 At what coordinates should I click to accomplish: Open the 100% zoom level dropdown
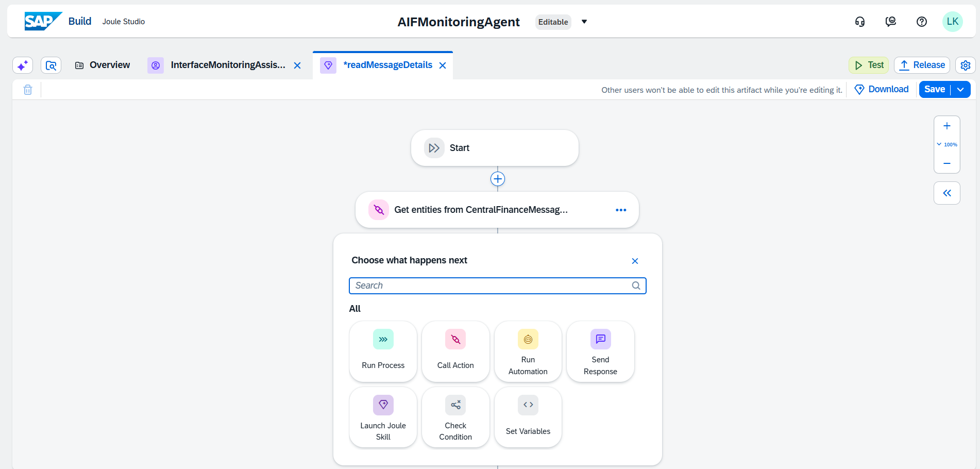[x=947, y=145]
